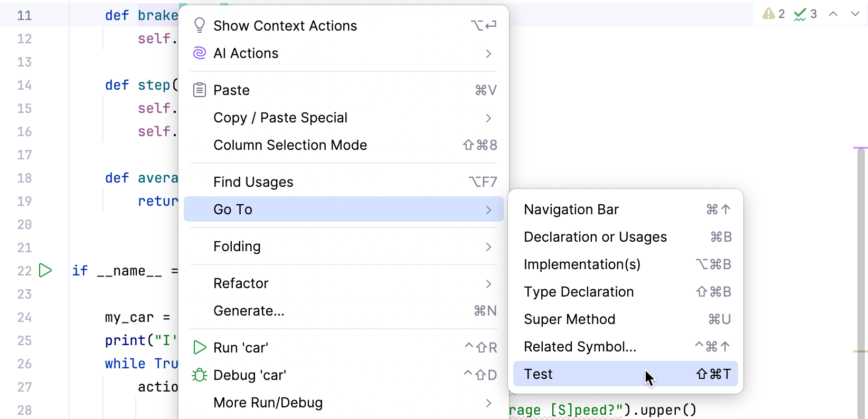This screenshot has height=419, width=868.
Task: Click the green typo checkmark indicator
Action: 800,14
